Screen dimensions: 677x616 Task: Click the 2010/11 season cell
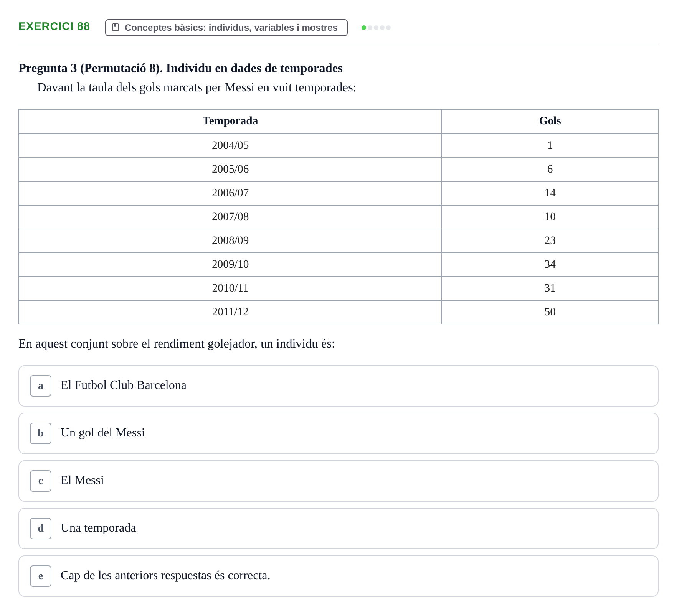click(230, 288)
